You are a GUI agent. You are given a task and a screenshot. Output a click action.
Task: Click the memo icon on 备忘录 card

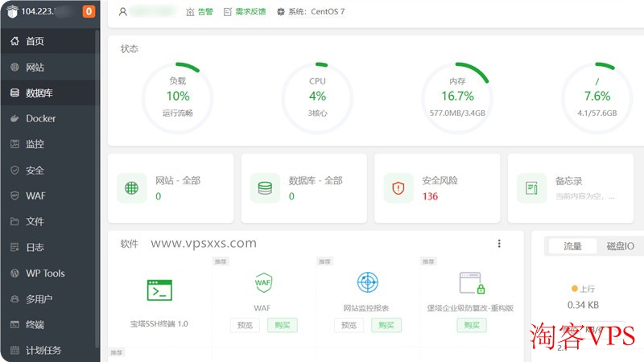(x=532, y=188)
